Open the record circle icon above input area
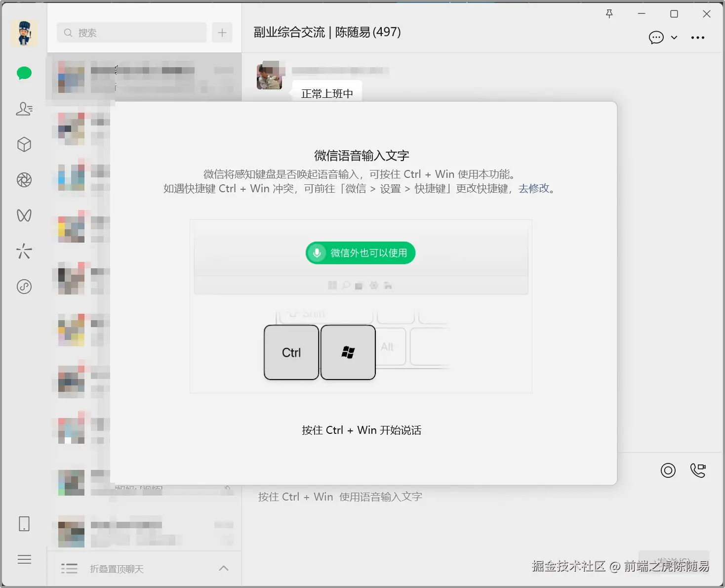725x588 pixels. pyautogui.click(x=668, y=470)
